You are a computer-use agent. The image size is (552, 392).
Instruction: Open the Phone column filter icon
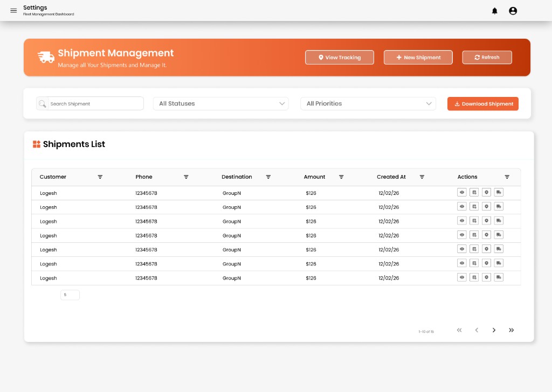[186, 177]
